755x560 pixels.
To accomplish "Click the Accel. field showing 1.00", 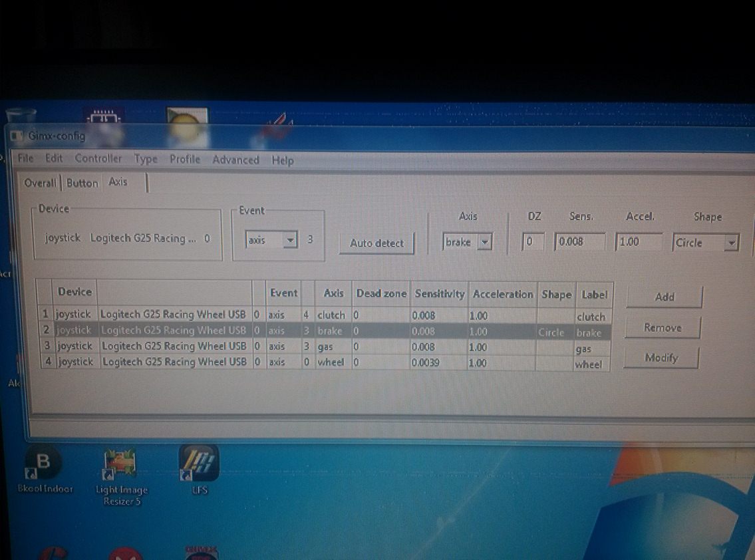I will [639, 242].
